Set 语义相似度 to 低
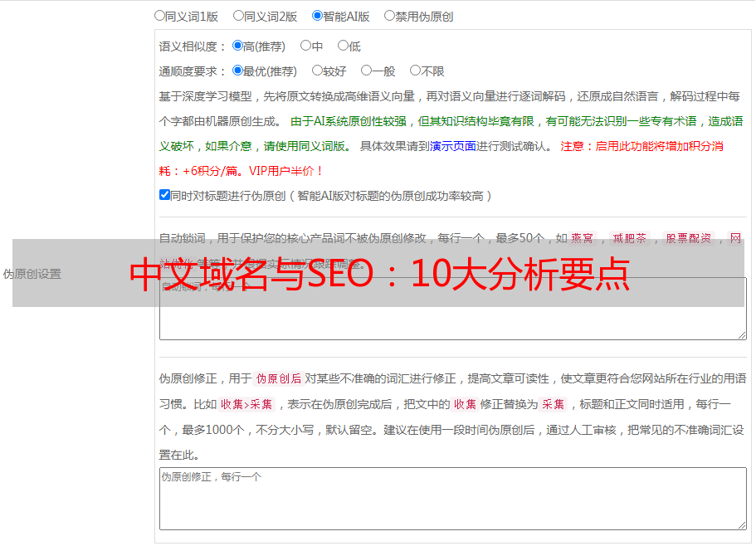 point(343,46)
